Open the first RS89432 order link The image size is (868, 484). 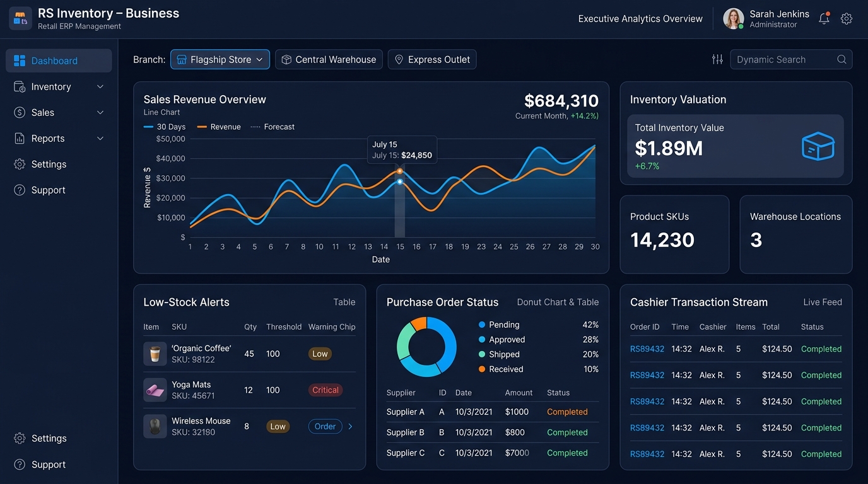coord(647,349)
